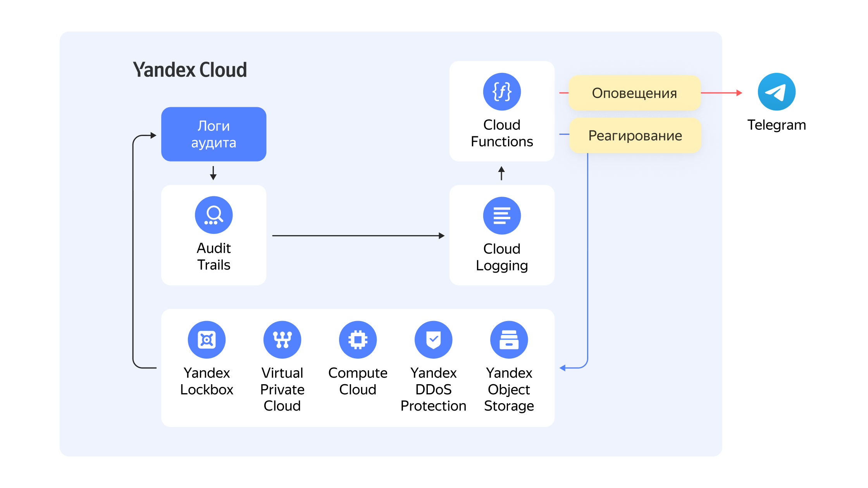
Task: Click the Cloud Logging lines icon
Action: pos(502,216)
